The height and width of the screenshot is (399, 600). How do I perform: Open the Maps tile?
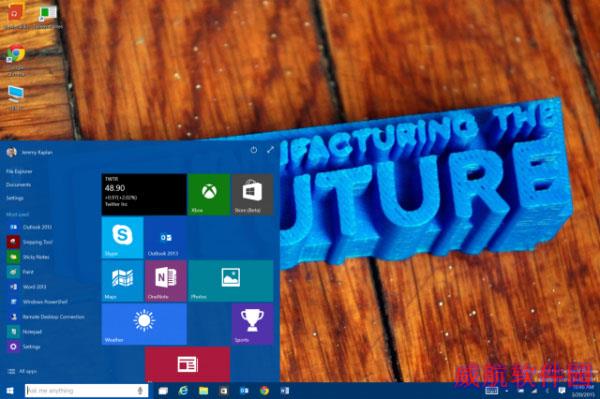tap(122, 281)
